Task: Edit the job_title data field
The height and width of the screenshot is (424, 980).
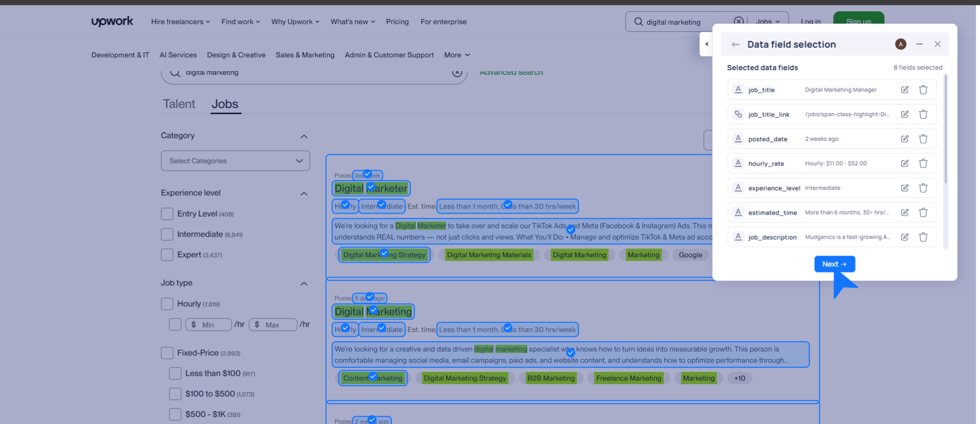Action: [x=905, y=90]
